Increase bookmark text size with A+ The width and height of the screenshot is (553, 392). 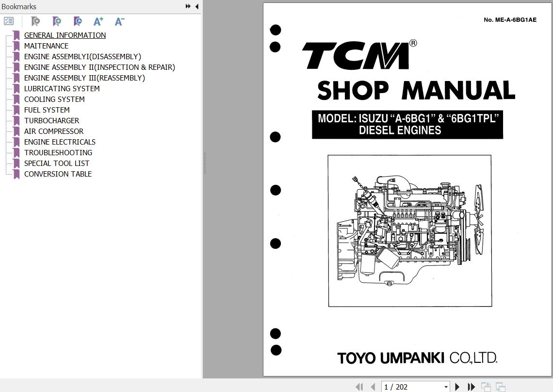[98, 21]
